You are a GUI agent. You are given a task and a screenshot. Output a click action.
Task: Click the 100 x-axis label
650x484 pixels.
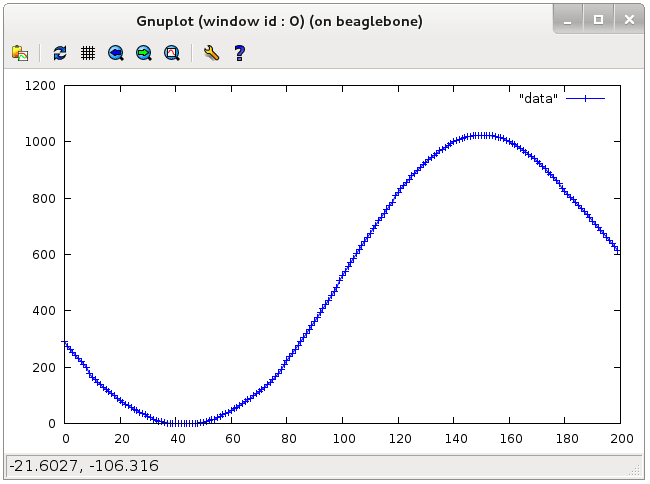[x=344, y=438]
